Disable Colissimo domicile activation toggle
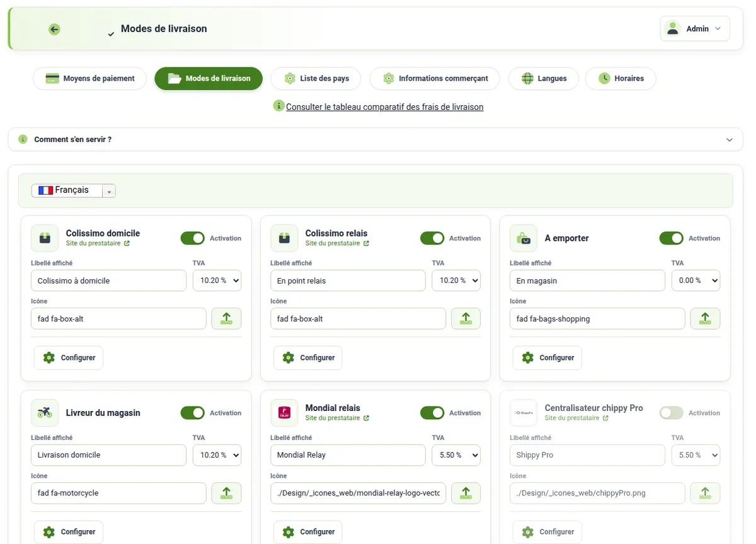756x544 pixels. coord(193,238)
